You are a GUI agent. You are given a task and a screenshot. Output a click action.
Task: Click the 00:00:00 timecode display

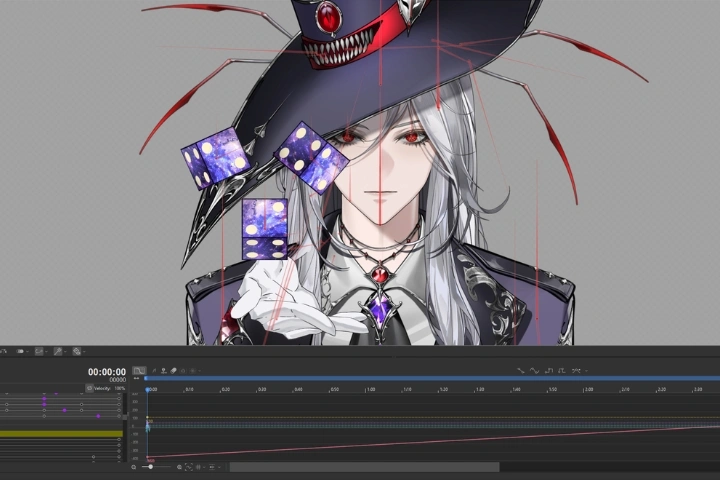point(107,372)
